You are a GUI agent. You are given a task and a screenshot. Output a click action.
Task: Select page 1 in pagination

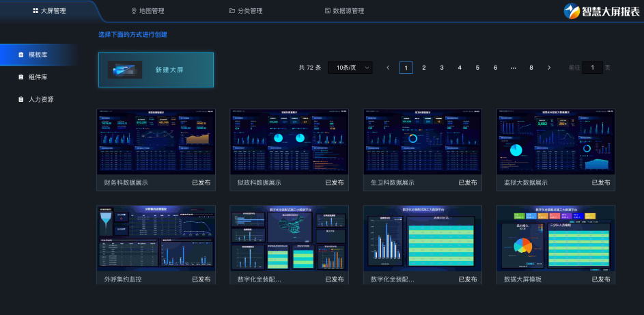point(406,68)
